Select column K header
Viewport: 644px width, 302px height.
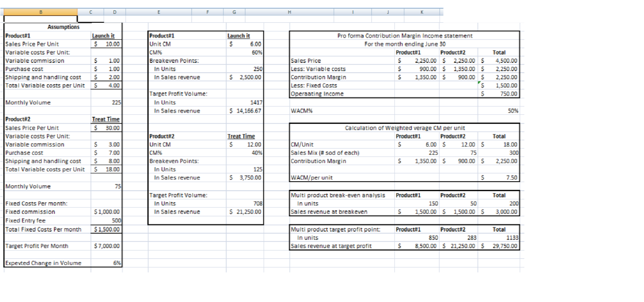(x=422, y=12)
